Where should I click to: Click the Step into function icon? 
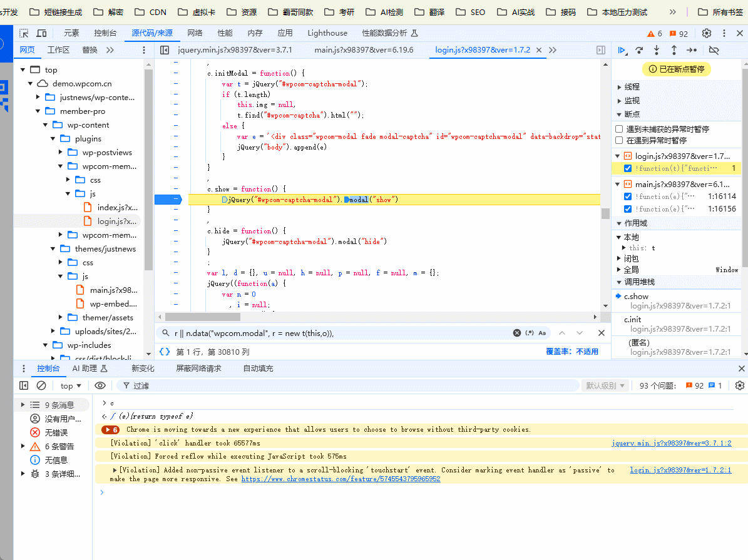point(657,50)
